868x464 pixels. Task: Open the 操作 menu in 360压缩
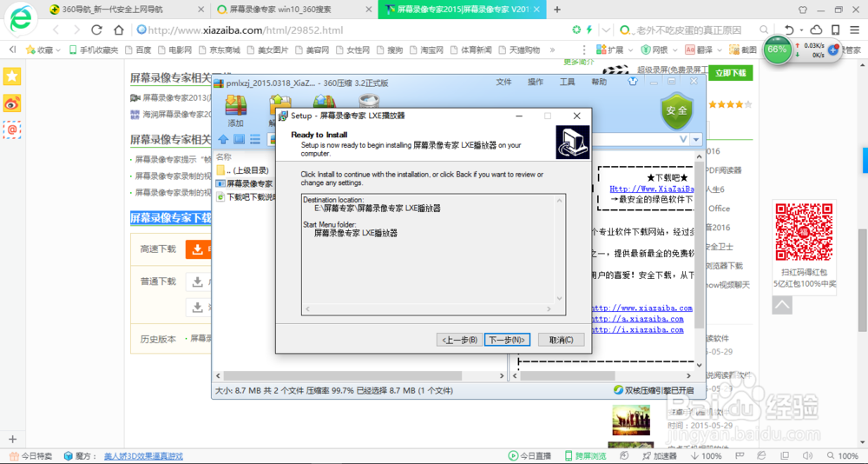tap(536, 82)
